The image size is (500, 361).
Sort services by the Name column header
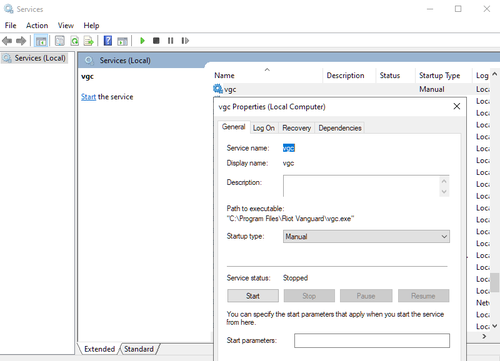click(268, 75)
